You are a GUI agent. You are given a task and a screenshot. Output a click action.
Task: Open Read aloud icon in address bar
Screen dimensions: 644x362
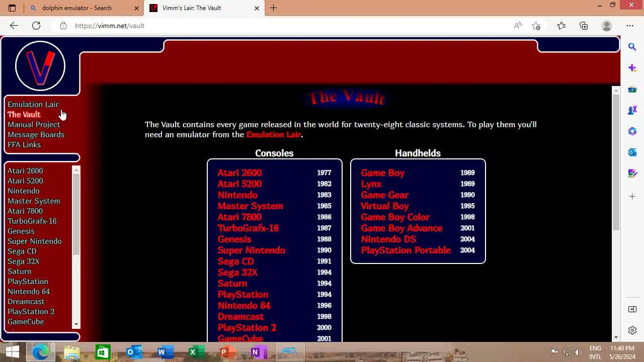pyautogui.click(x=518, y=26)
